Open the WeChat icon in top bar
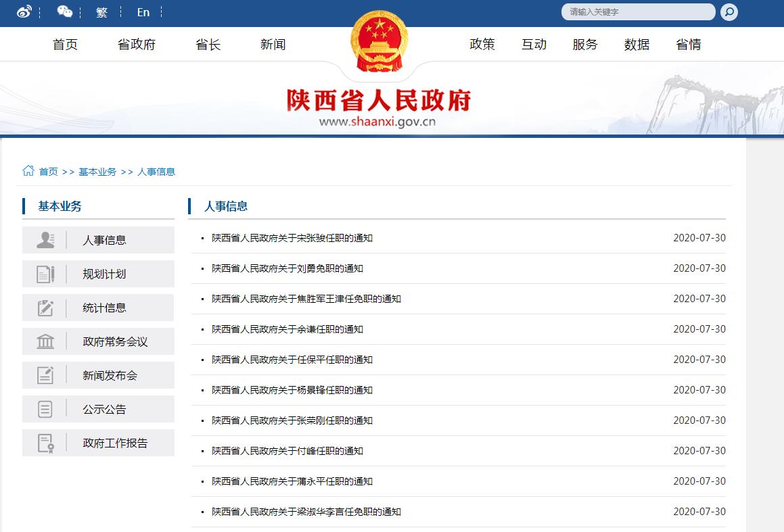The width and height of the screenshot is (784, 532). coord(65,11)
